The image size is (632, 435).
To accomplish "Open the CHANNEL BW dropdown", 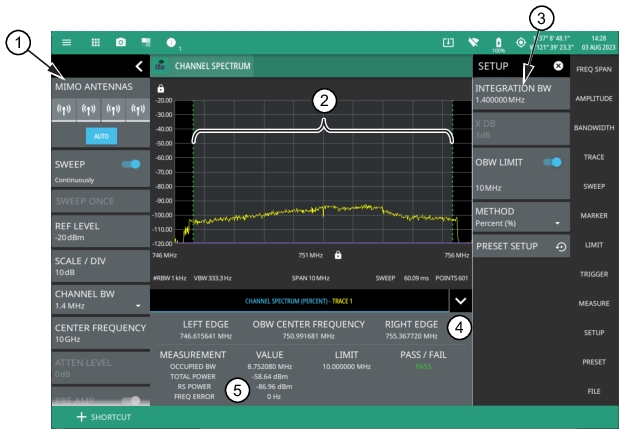I will coord(100,299).
